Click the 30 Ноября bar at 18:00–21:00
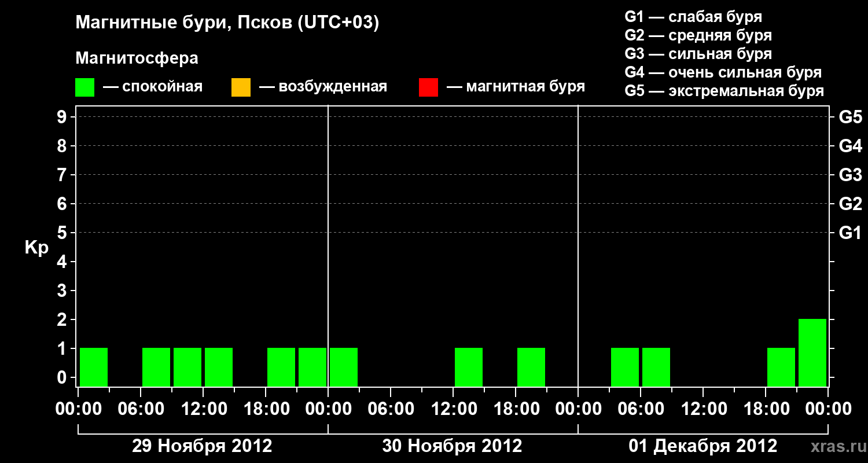The image size is (868, 463). point(531,367)
